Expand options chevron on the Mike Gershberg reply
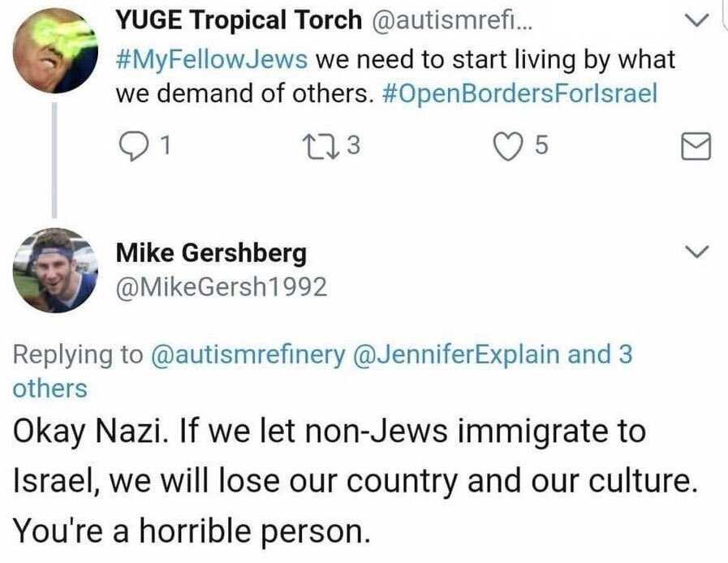728x563 pixels. 697,251
